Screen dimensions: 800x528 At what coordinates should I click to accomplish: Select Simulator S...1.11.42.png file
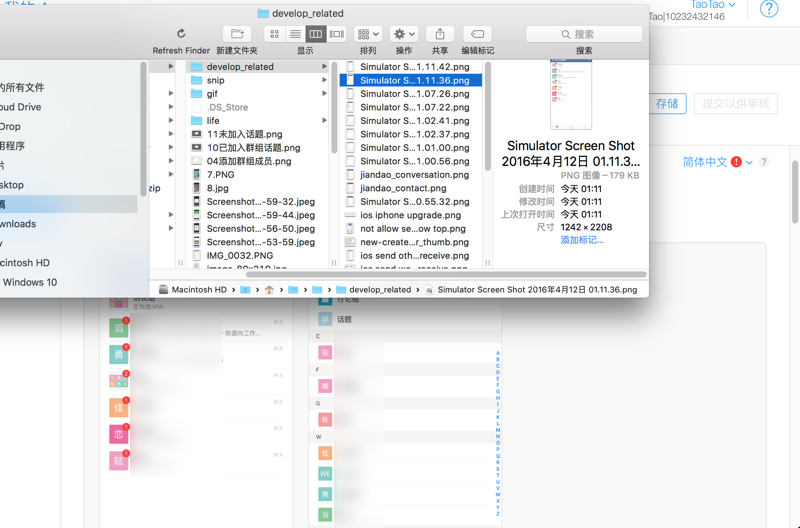coord(411,67)
